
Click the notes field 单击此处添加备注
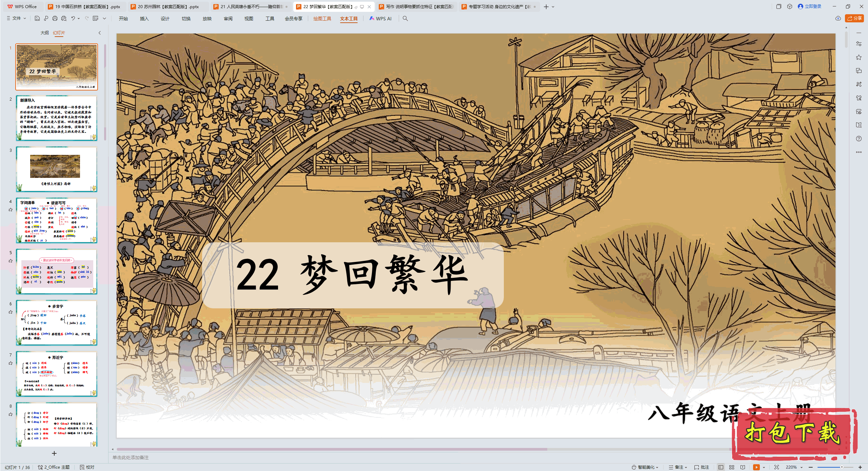click(131, 457)
